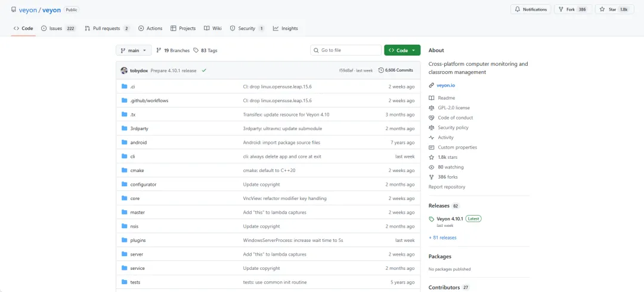Click the tests folder icon
The height and width of the screenshot is (292, 644).
click(125, 282)
